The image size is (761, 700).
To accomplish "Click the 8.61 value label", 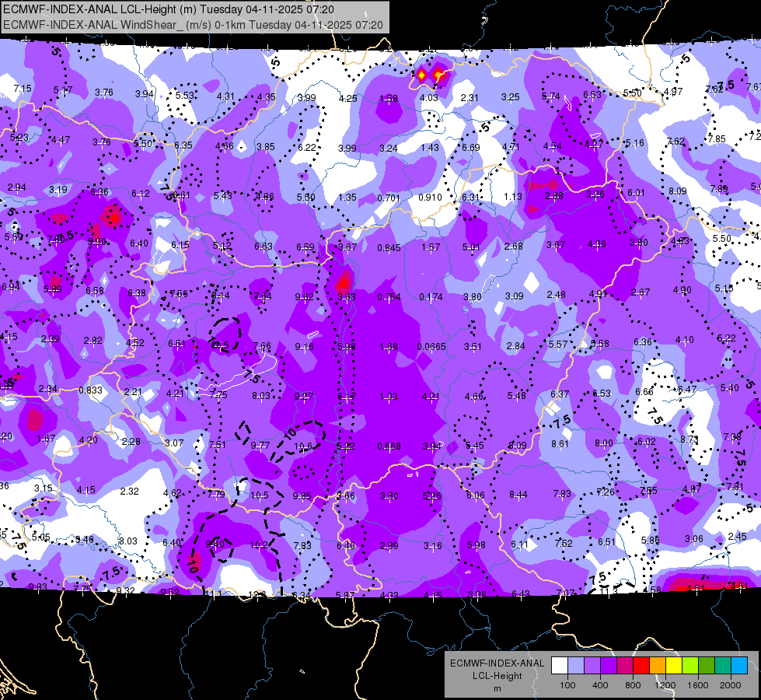I will click(x=560, y=443).
